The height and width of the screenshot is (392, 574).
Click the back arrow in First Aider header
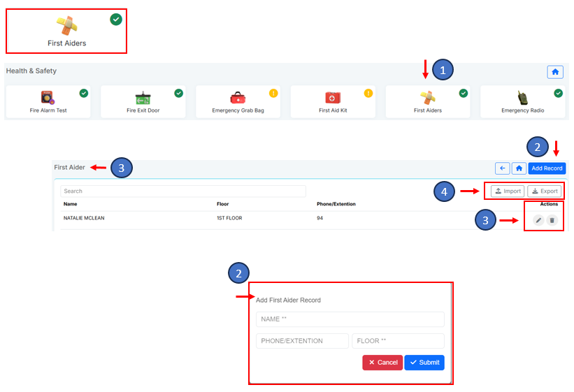pos(502,168)
